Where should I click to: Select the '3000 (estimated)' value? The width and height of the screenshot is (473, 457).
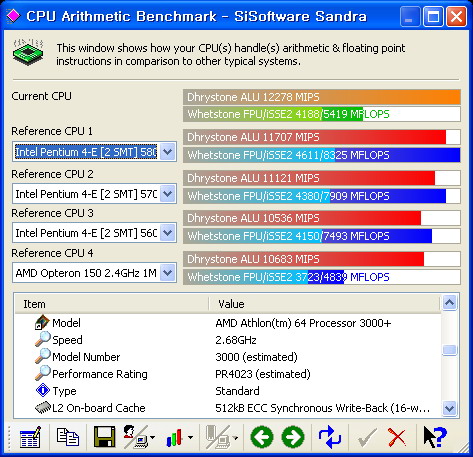256,357
